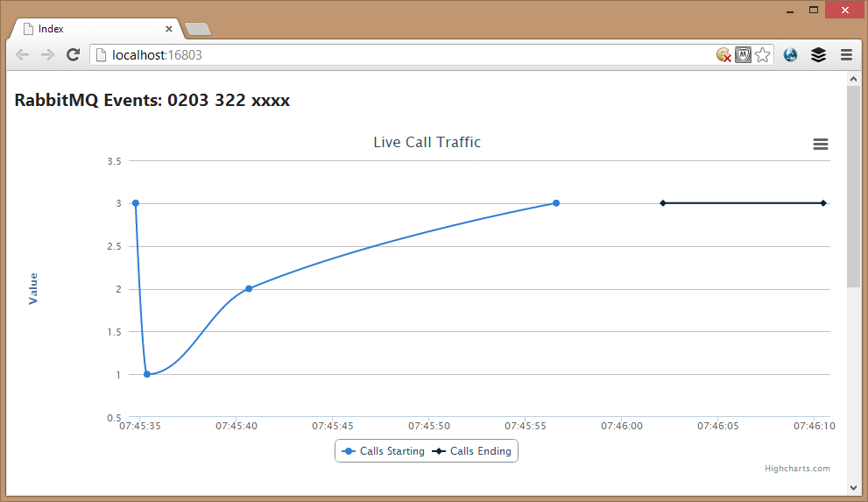
Task: Close the Index tab
Action: click(x=169, y=29)
